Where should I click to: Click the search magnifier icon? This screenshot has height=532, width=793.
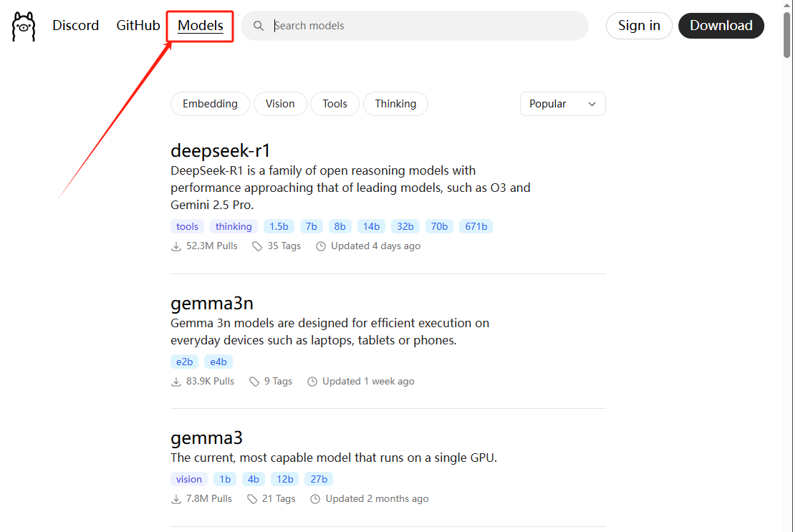[259, 26]
